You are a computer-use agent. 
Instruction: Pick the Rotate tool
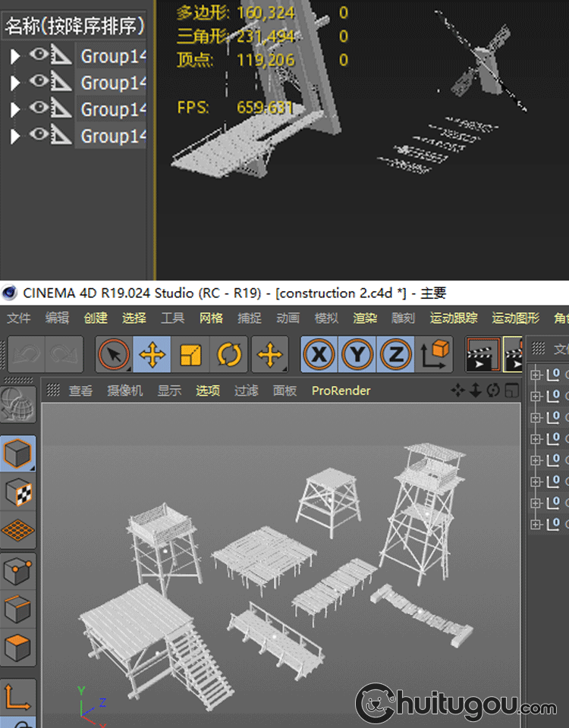(x=228, y=354)
